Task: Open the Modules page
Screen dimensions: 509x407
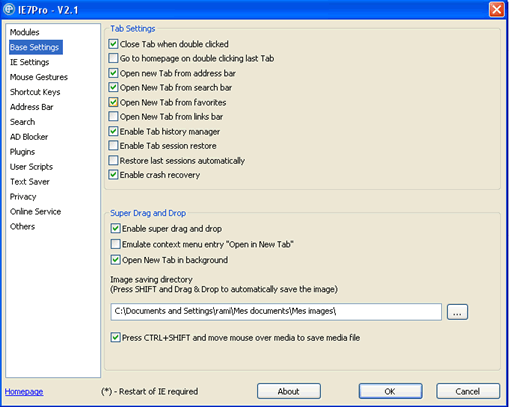Action: pos(24,32)
